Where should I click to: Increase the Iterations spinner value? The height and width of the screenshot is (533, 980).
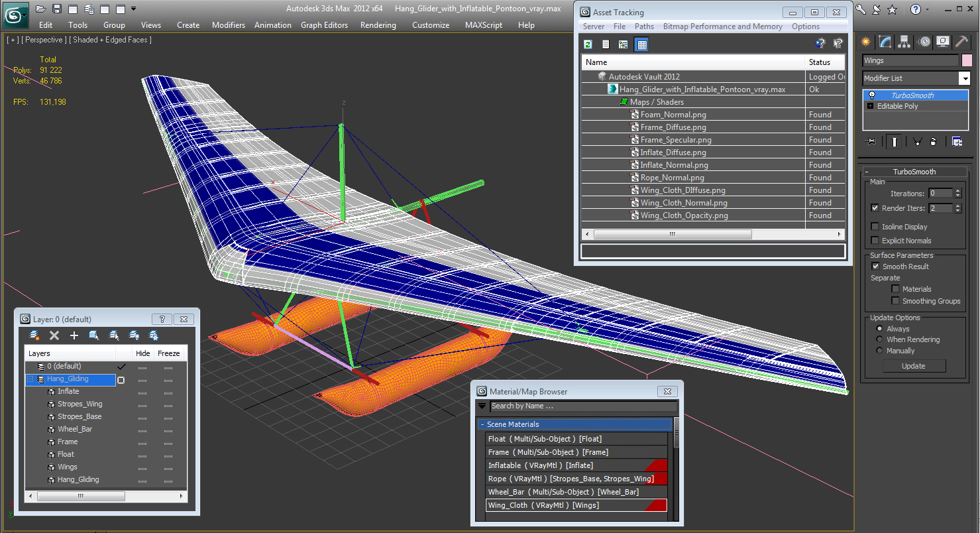[x=957, y=191]
